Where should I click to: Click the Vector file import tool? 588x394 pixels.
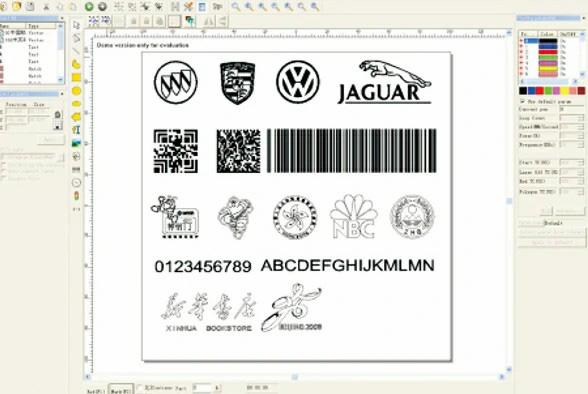[x=76, y=156]
